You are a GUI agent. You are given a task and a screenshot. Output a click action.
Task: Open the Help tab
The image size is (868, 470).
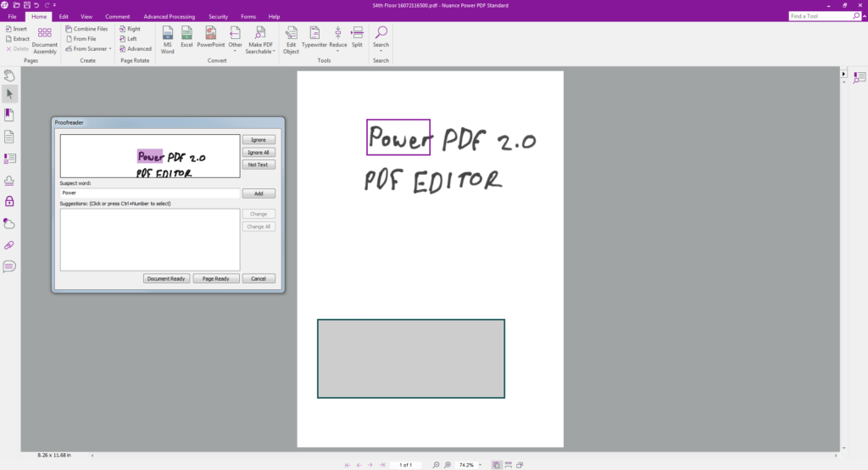[274, 17]
